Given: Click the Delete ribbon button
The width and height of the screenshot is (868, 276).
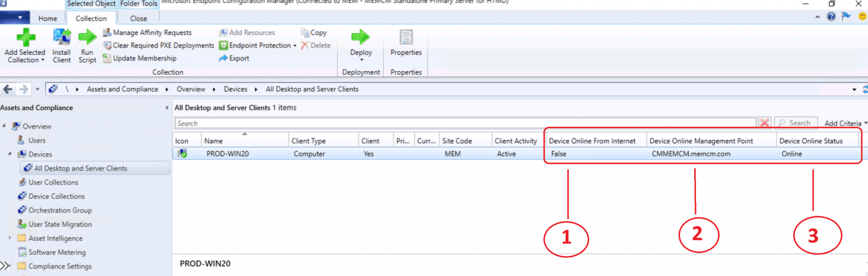Looking at the screenshot, I should (316, 45).
